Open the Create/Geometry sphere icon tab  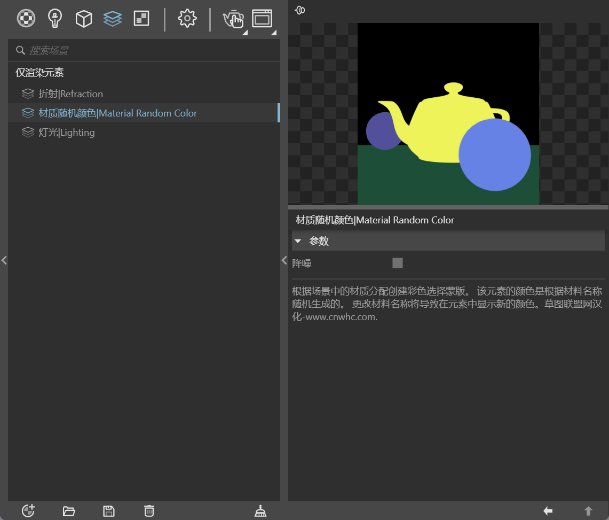(26, 18)
